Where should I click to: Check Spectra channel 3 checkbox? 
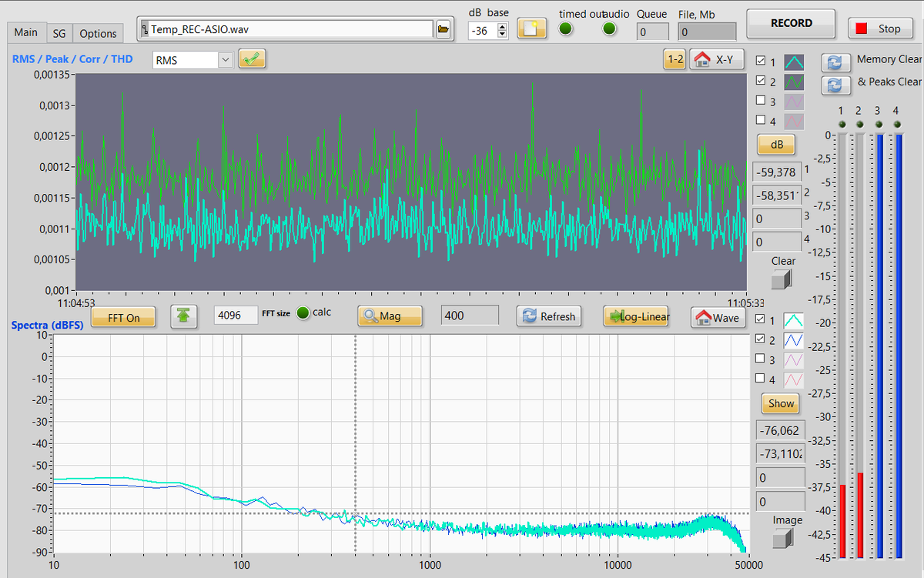click(x=761, y=359)
